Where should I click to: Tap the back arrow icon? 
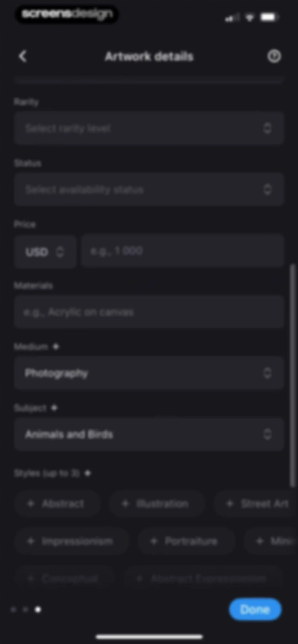pyautogui.click(x=23, y=56)
